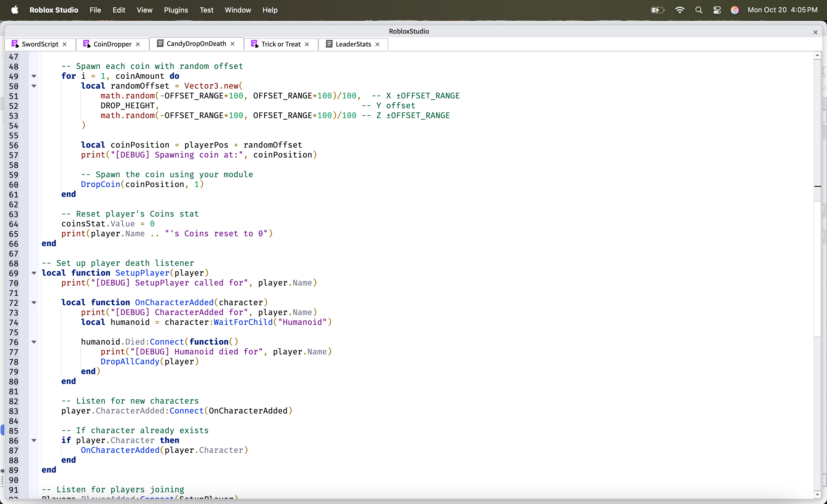This screenshot has width=827, height=504.
Task: Fold the SetupPlayer function at line 69
Action: 34,273
